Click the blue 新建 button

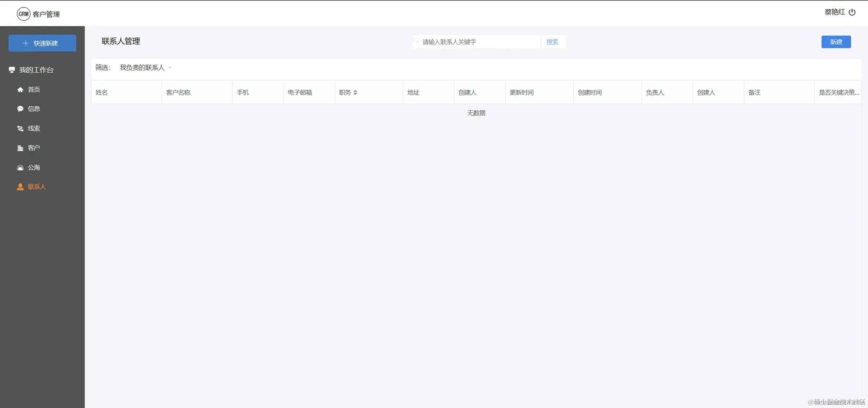tap(836, 42)
